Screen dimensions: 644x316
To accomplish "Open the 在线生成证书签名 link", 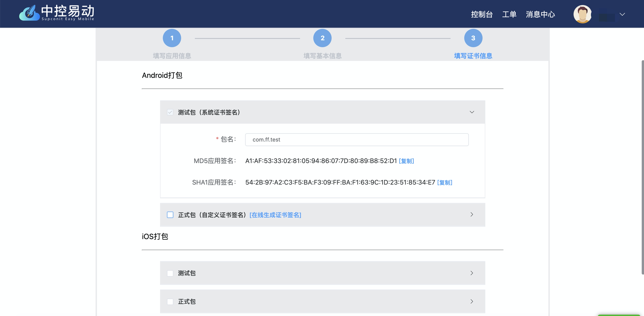I will tap(275, 215).
